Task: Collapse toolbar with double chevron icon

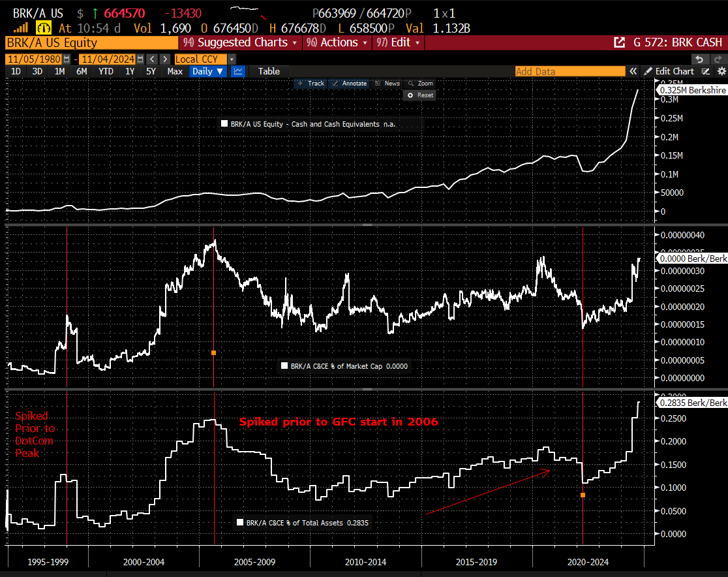Action: click(x=633, y=72)
